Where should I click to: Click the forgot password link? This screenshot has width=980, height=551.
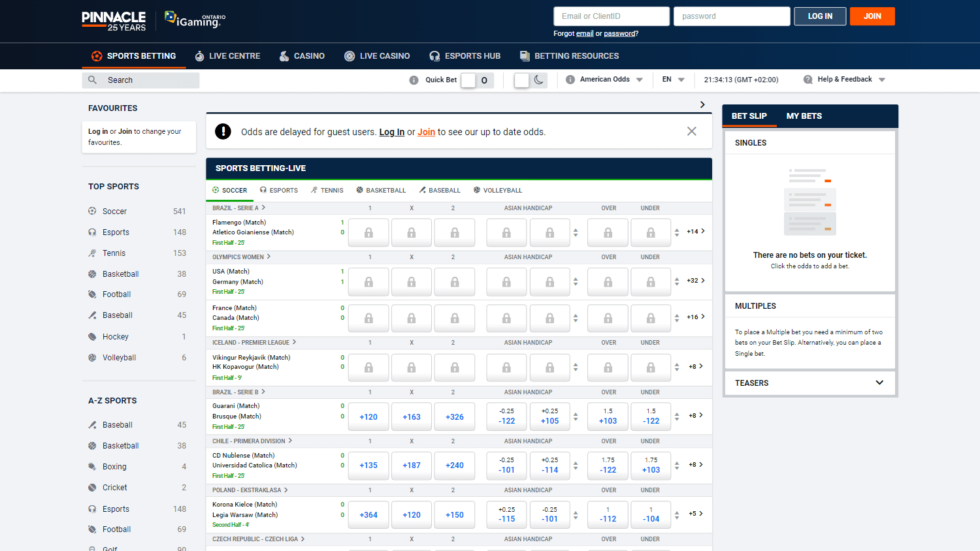pos(619,34)
